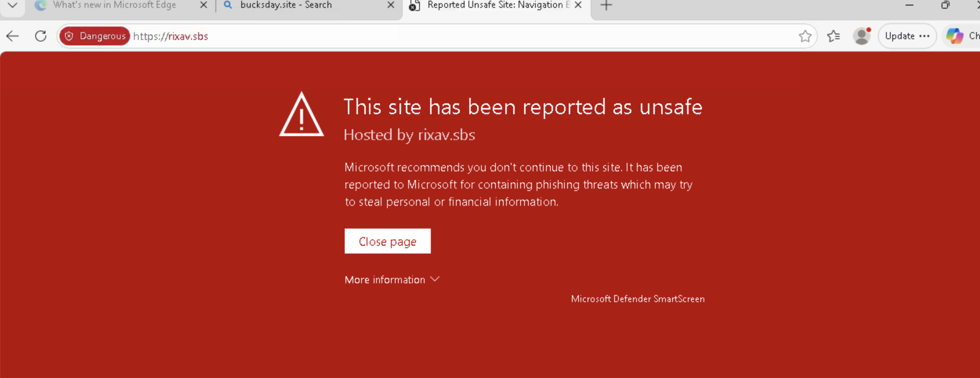Click the red Dangerous security badge
Image resolution: width=980 pixels, height=378 pixels.
click(95, 36)
